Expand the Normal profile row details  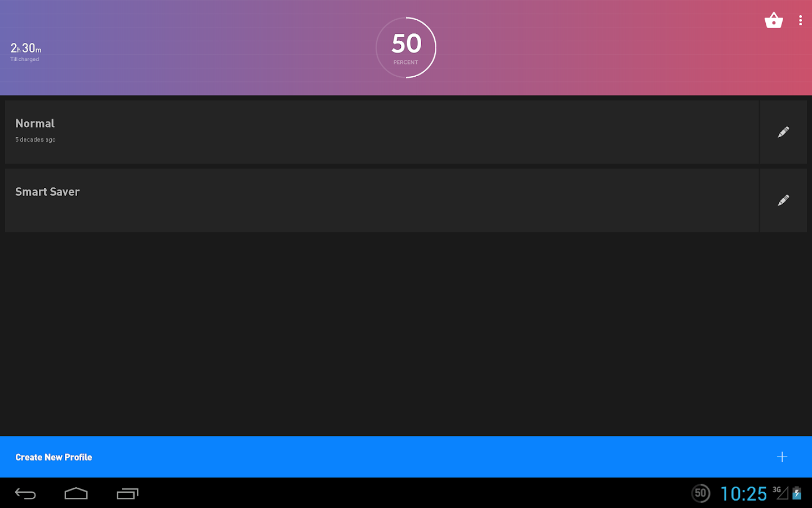338,132
